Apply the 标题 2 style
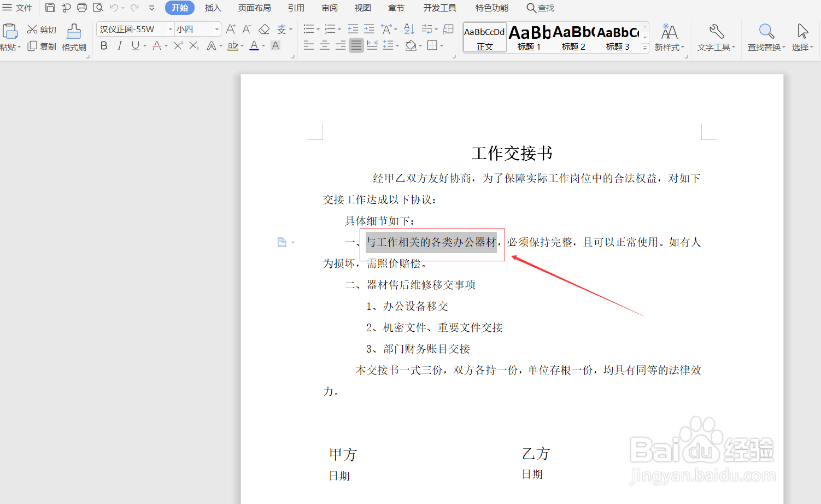 pyautogui.click(x=573, y=37)
